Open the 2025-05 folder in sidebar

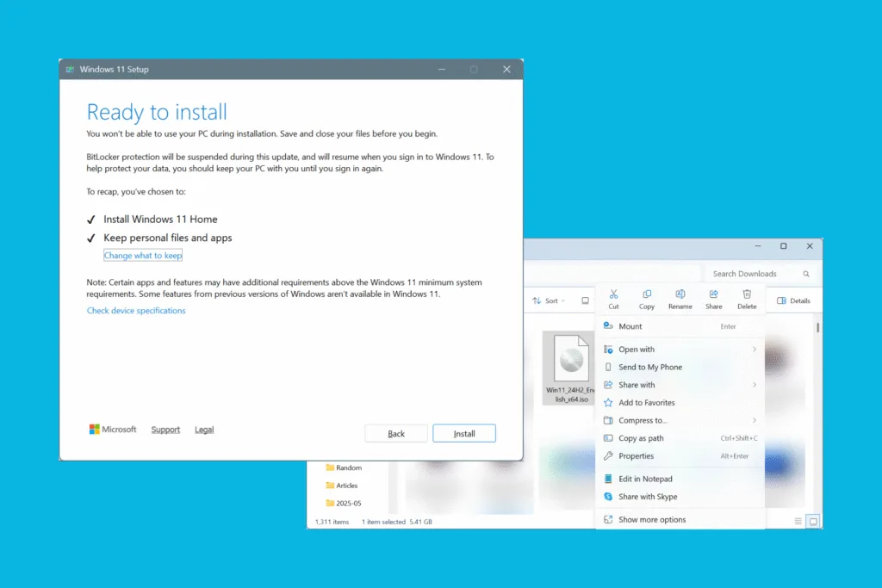coord(344,503)
